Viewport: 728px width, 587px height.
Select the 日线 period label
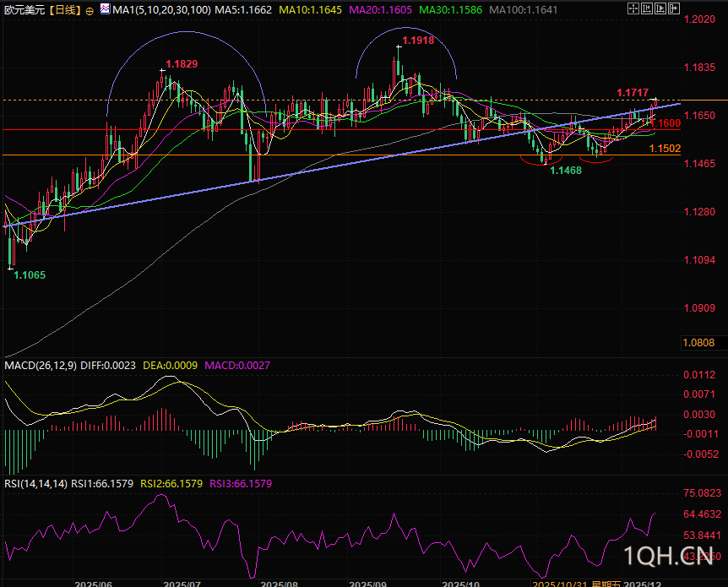(65, 10)
